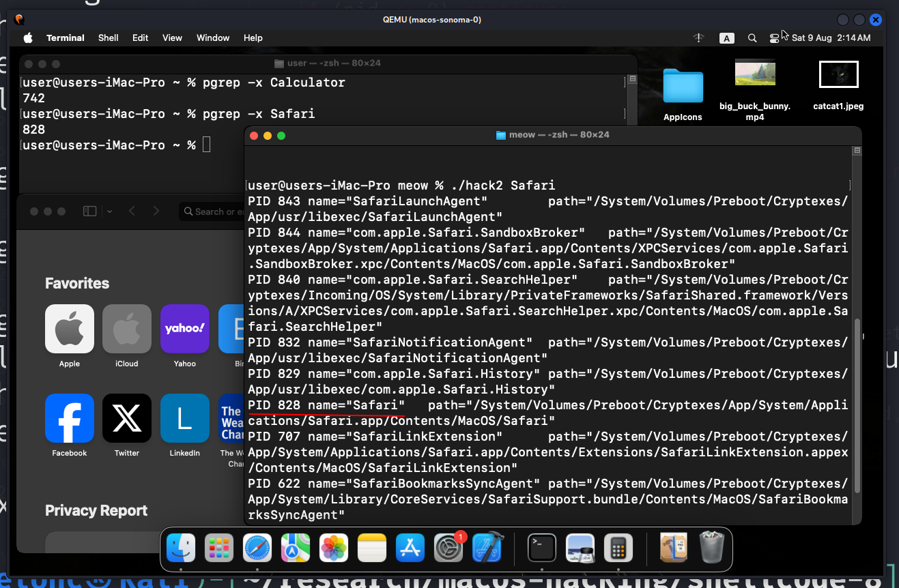
Task: Click the Wi-Fi status icon in menu bar
Action: 698,38
